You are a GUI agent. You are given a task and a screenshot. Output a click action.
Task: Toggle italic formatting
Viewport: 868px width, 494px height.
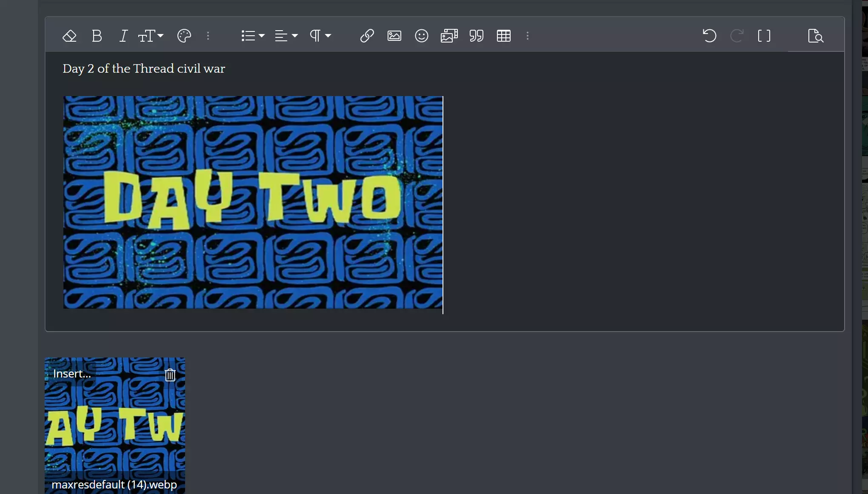123,36
